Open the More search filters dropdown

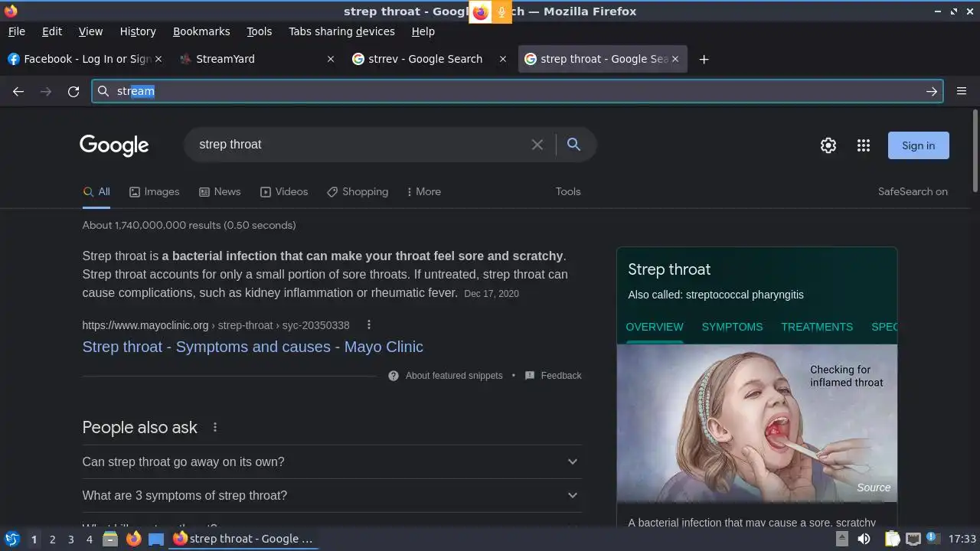(423, 191)
